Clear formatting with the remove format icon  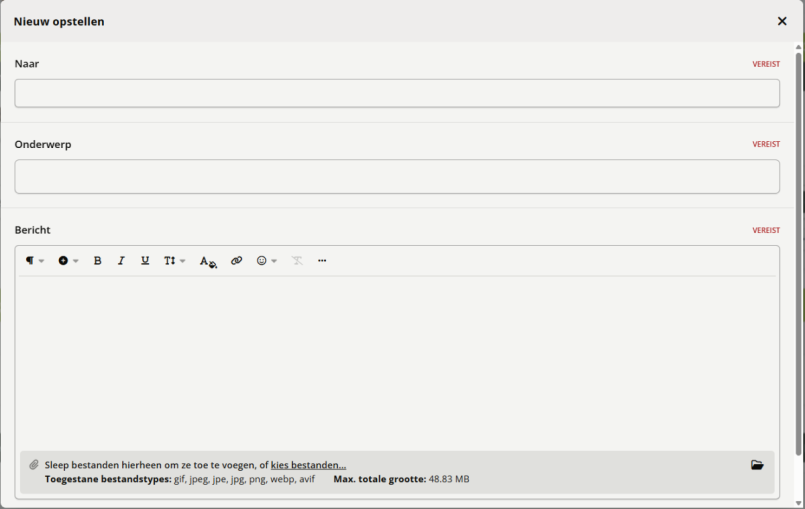pyautogui.click(x=297, y=261)
